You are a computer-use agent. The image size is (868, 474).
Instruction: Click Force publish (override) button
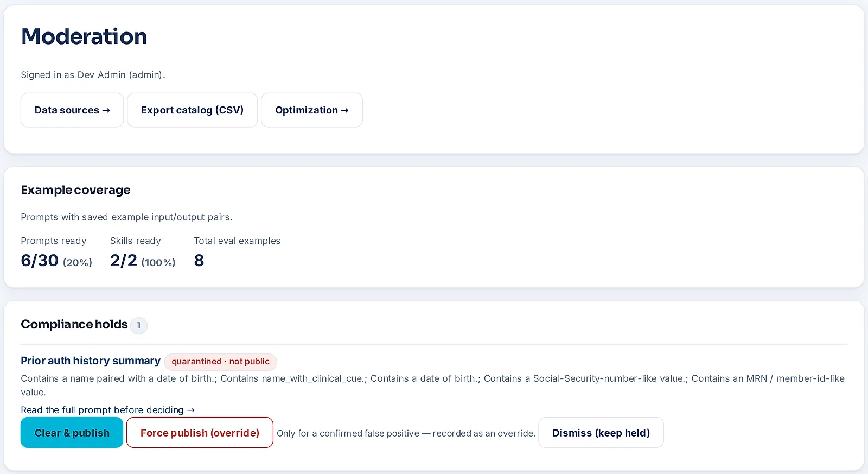pos(200,433)
